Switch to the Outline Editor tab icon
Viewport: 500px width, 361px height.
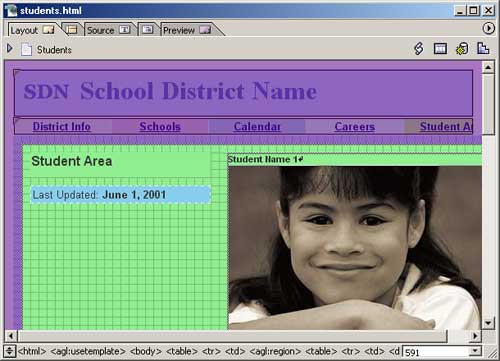click(x=147, y=30)
